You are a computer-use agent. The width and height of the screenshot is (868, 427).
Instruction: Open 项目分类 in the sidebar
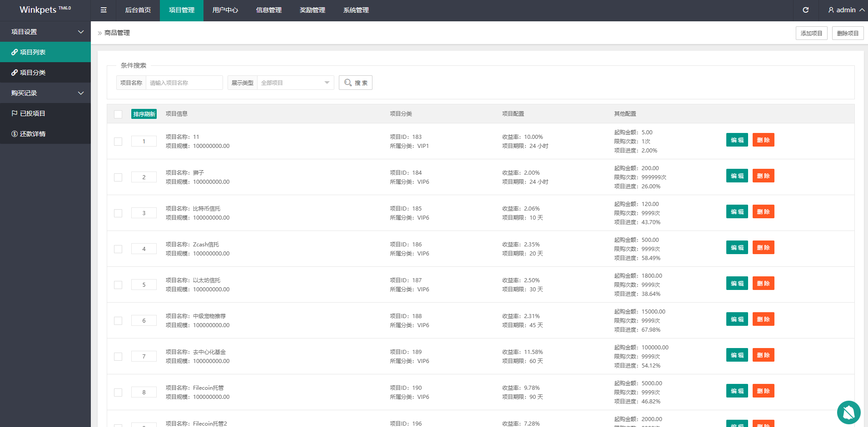(32, 73)
